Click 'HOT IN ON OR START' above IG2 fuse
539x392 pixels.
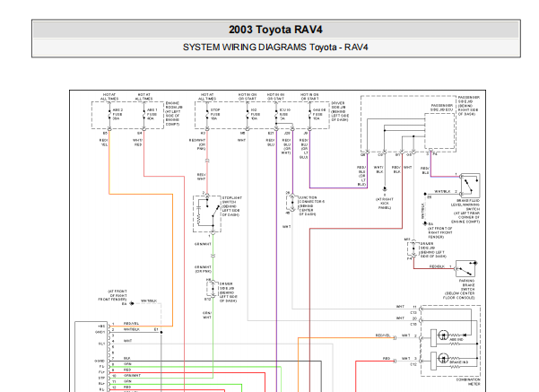point(248,97)
